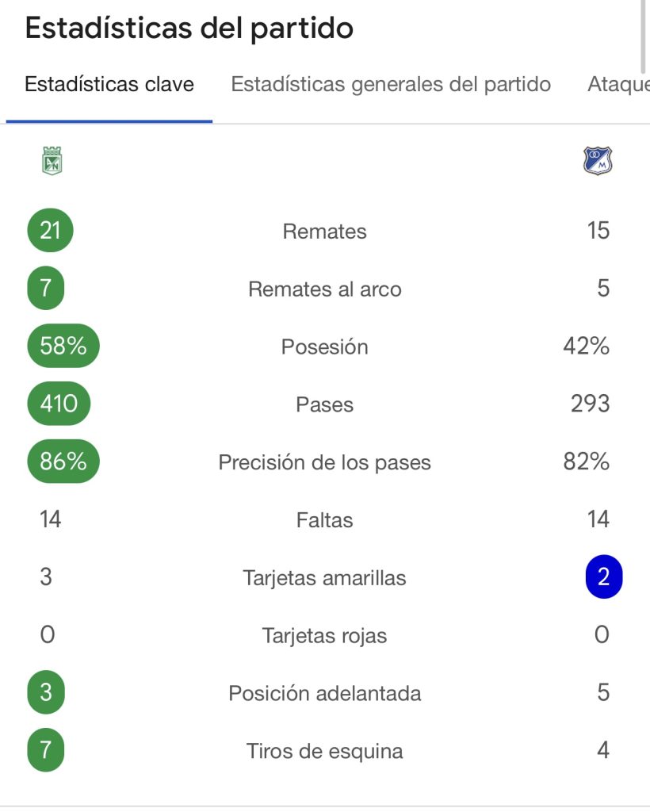
Task: Click the green 3 Posición adelantada badge
Action: point(46,692)
